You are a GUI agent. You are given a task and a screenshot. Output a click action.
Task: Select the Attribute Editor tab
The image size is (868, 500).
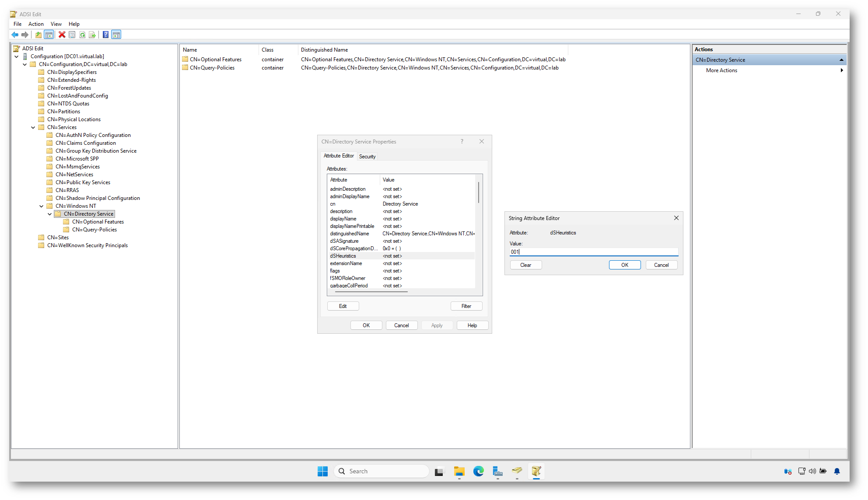tap(339, 156)
